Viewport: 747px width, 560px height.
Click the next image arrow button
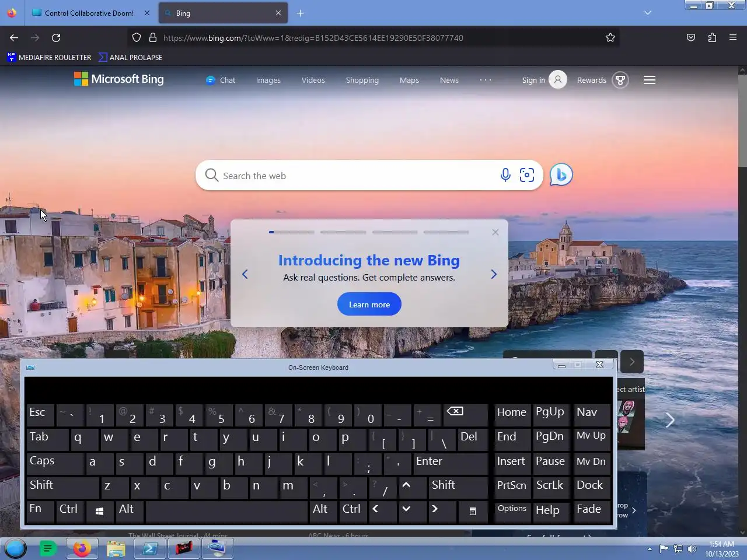pos(632,362)
